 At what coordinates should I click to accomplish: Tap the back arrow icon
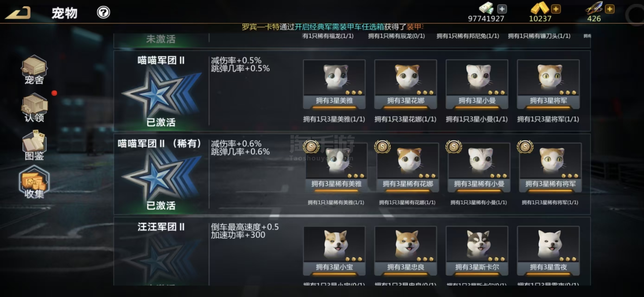click(18, 13)
